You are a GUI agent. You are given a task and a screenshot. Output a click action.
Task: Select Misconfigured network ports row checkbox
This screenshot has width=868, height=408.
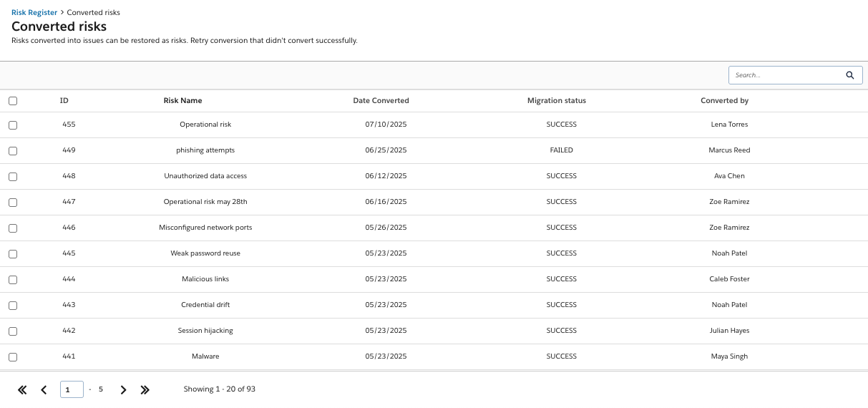pos(13,228)
